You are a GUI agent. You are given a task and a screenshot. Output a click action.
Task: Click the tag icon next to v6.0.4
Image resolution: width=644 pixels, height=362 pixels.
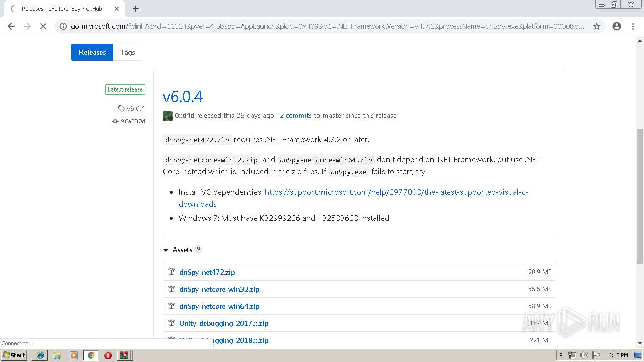point(121,108)
